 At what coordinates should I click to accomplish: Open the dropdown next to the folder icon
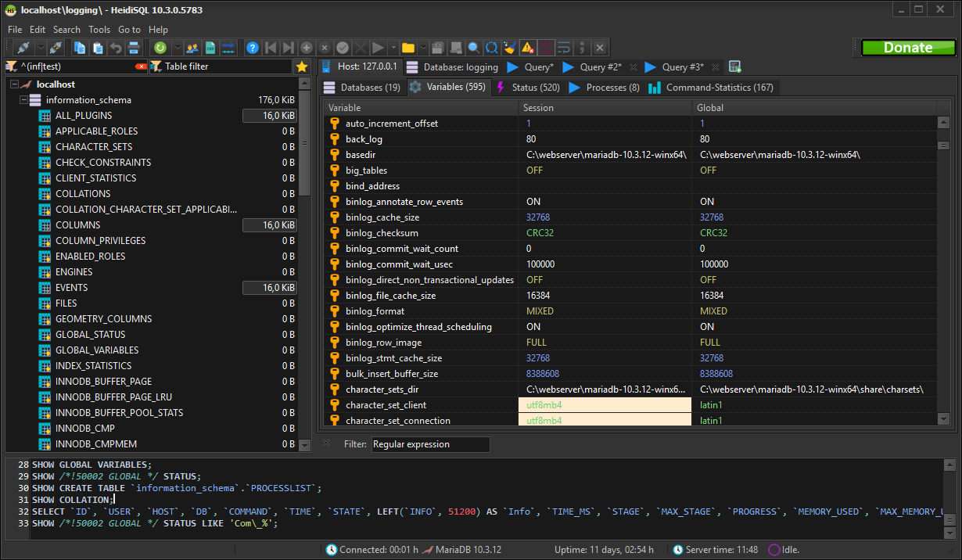click(423, 48)
